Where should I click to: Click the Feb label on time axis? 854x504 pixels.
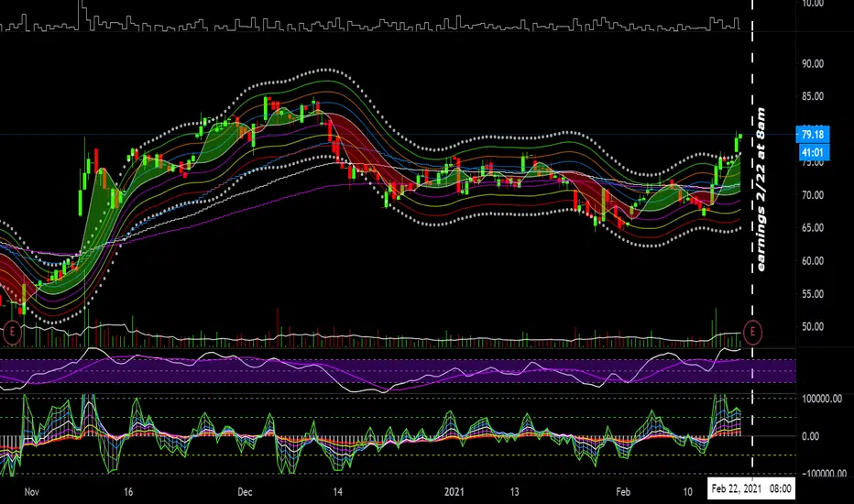(x=623, y=492)
